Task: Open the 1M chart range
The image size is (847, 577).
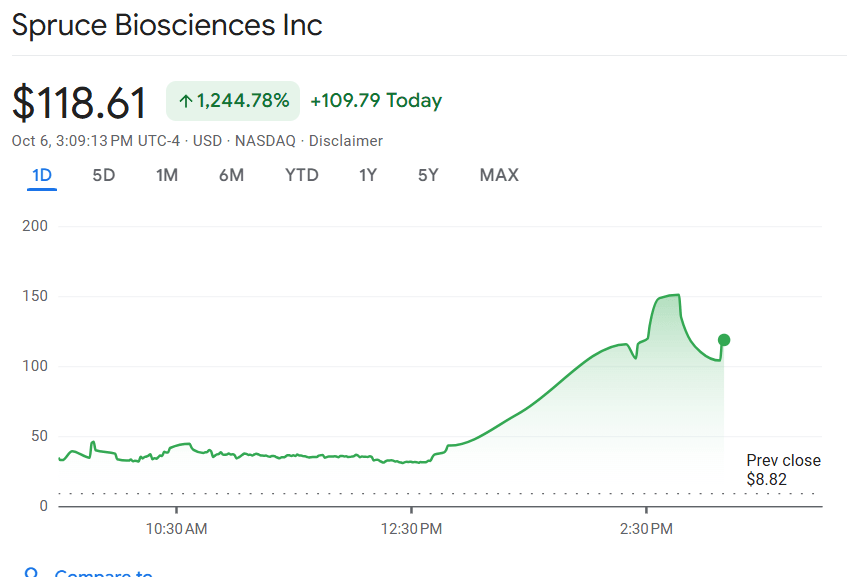Action: pyautogui.click(x=167, y=175)
